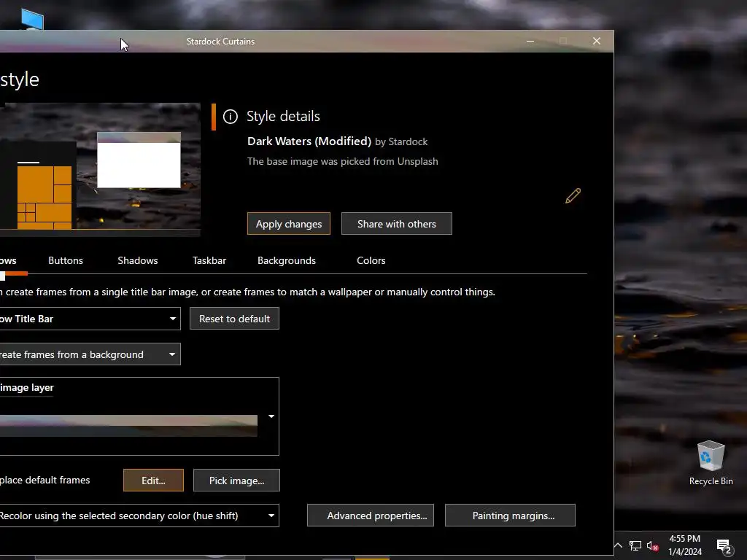Click the Reset to default button
Screen dimensions: 747x560
[x=234, y=319]
